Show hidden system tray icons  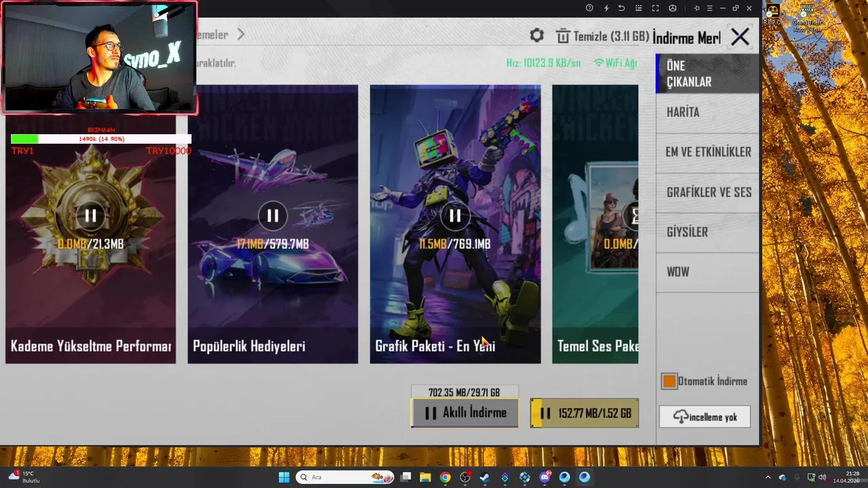pos(768,477)
